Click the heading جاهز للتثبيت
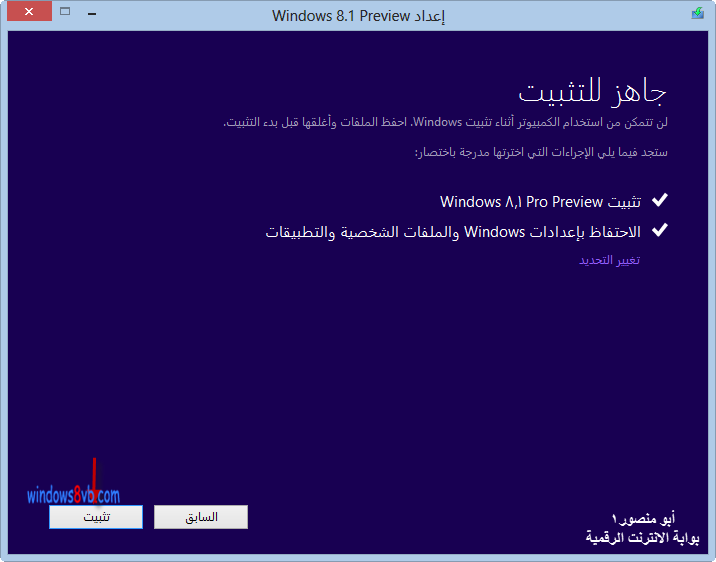 tap(592, 92)
